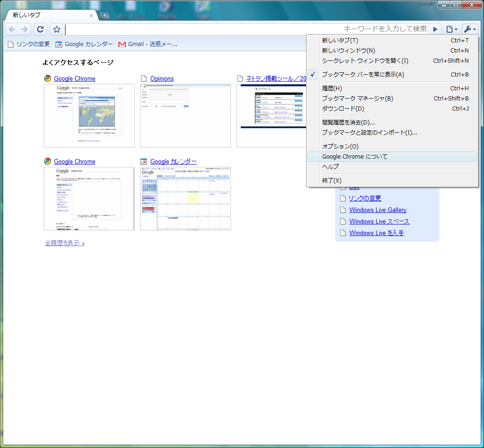Screen dimensions: 484x448
Task: Open the second-row Google Chrome link
Action: click(x=74, y=161)
